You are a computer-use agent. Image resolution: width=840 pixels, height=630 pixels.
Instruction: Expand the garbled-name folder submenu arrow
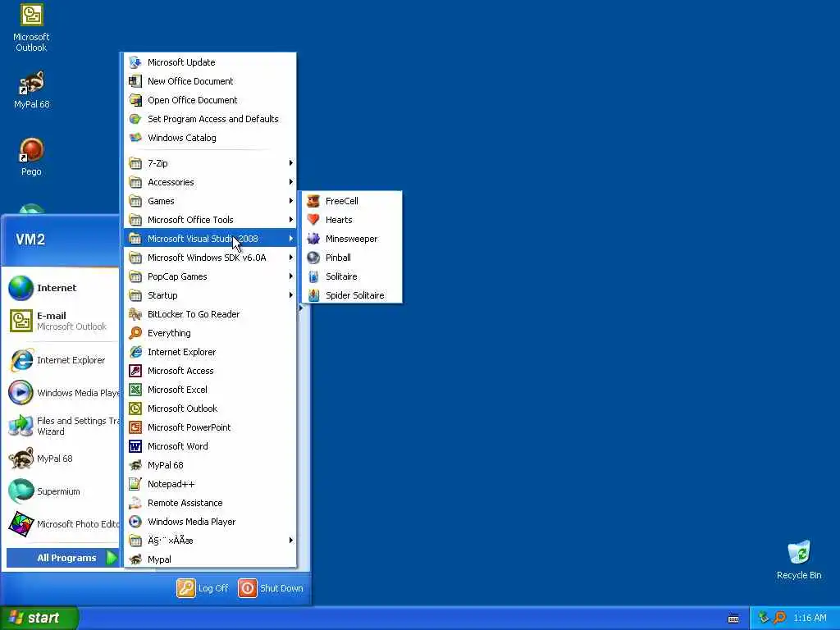[x=291, y=540]
